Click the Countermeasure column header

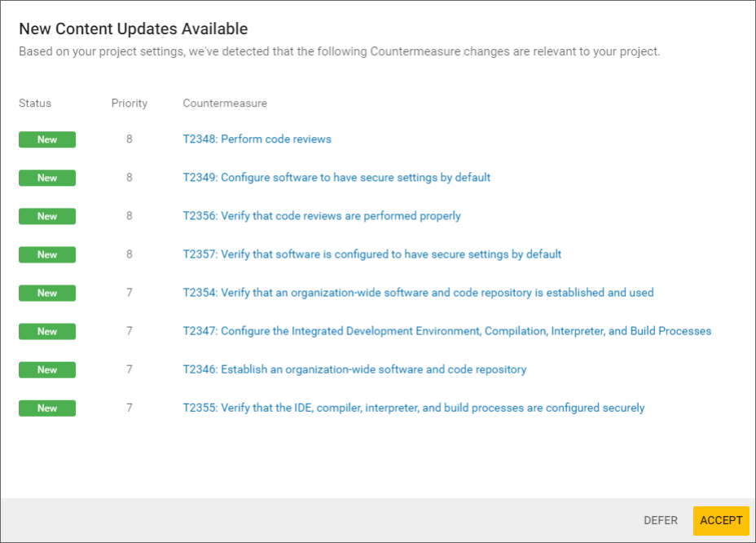tap(225, 103)
